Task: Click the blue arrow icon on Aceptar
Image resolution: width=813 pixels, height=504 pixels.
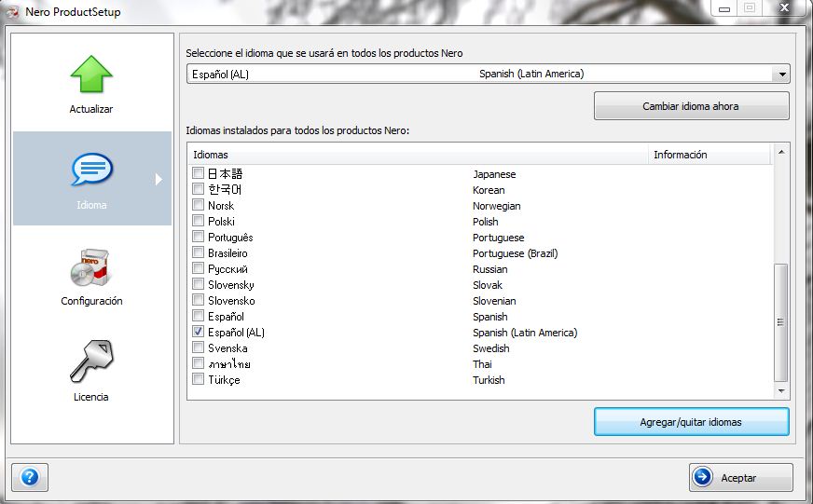Action: 703,477
